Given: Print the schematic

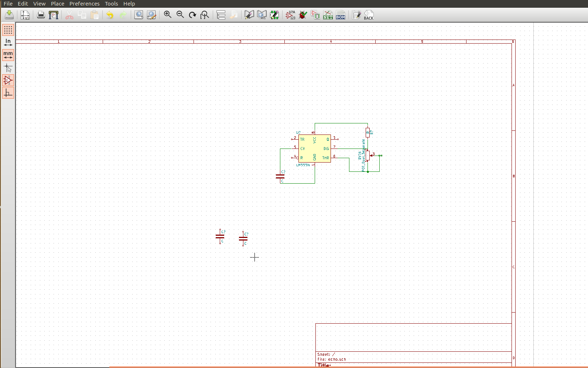Looking at the screenshot, I should click(41, 15).
